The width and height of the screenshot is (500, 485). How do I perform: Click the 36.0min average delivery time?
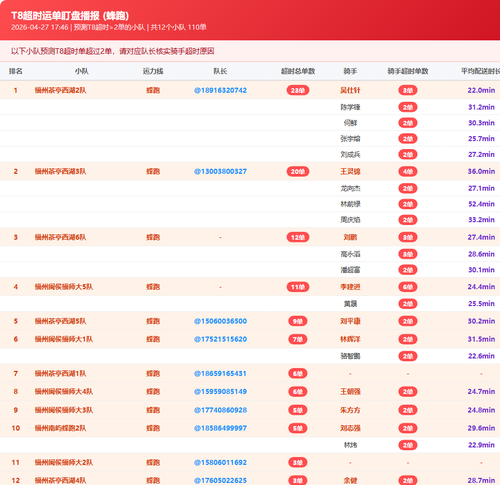point(481,171)
